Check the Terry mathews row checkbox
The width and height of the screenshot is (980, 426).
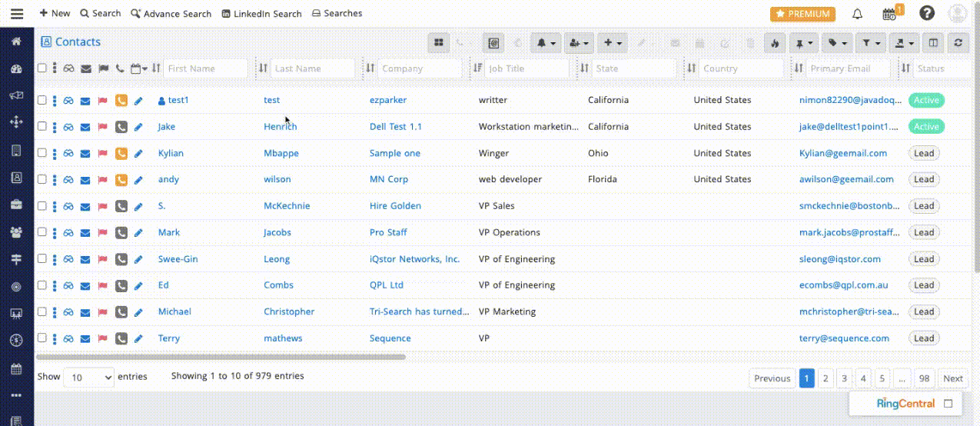[x=42, y=338]
